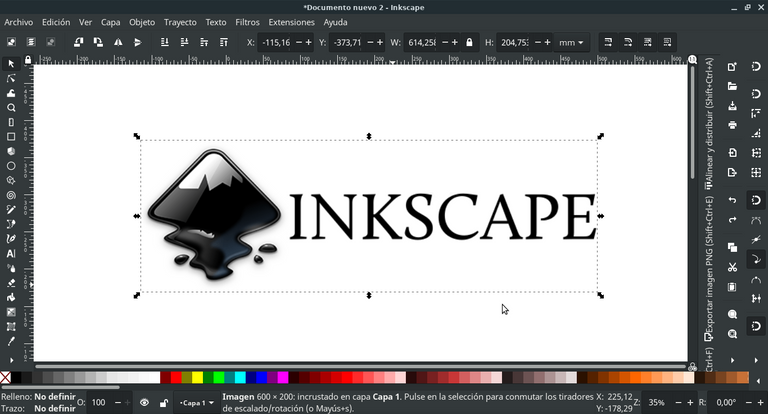Pick the cyan palette swatch
This screenshot has height=414, width=768.
click(240, 377)
